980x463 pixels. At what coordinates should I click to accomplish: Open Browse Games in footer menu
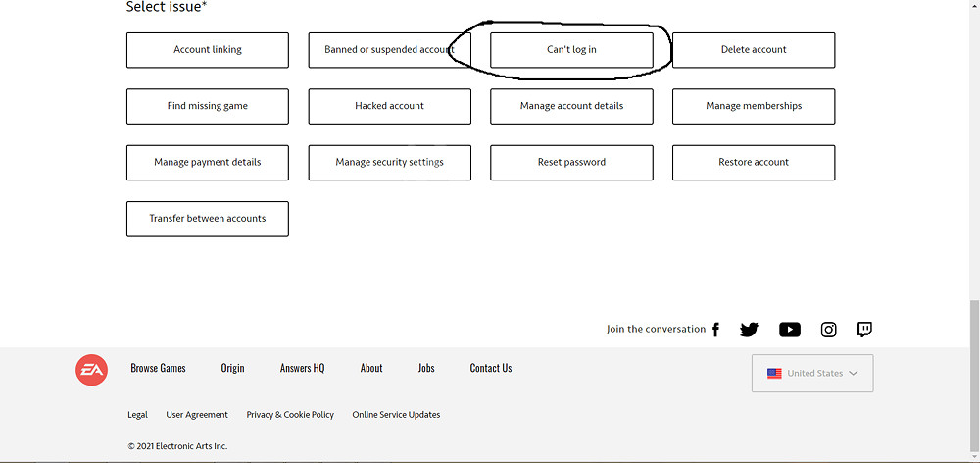click(x=158, y=369)
